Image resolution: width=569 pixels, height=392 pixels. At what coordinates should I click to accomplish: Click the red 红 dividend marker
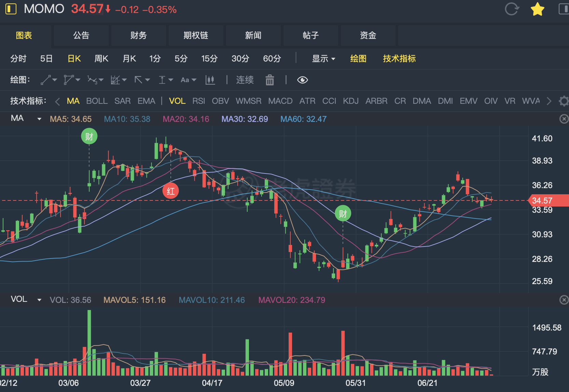170,191
